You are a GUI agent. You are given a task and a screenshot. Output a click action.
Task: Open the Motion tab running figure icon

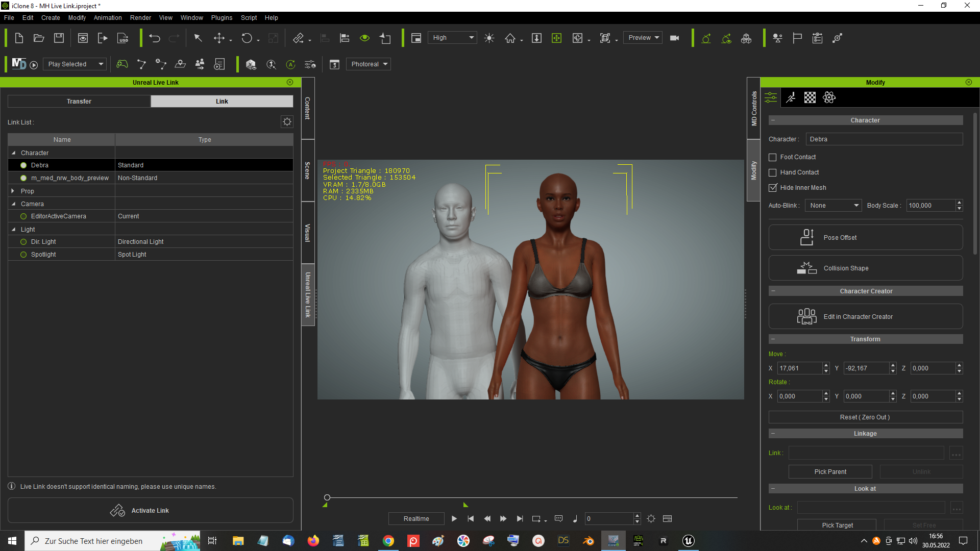tap(791, 97)
